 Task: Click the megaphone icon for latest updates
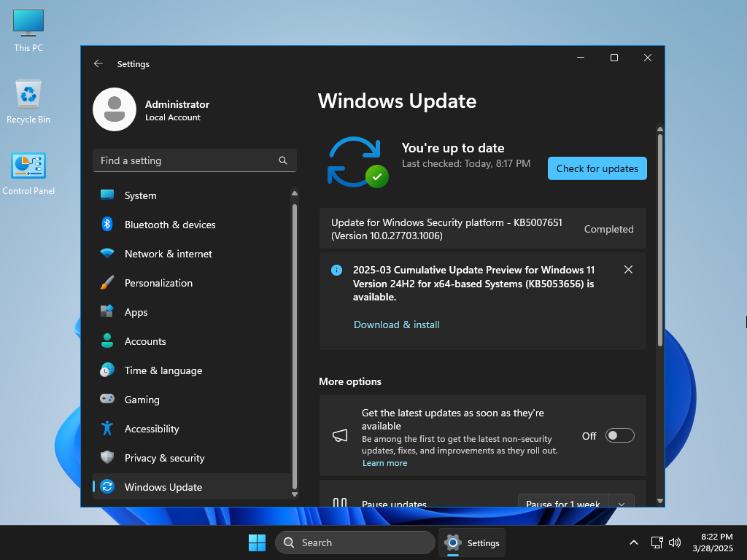pos(340,435)
